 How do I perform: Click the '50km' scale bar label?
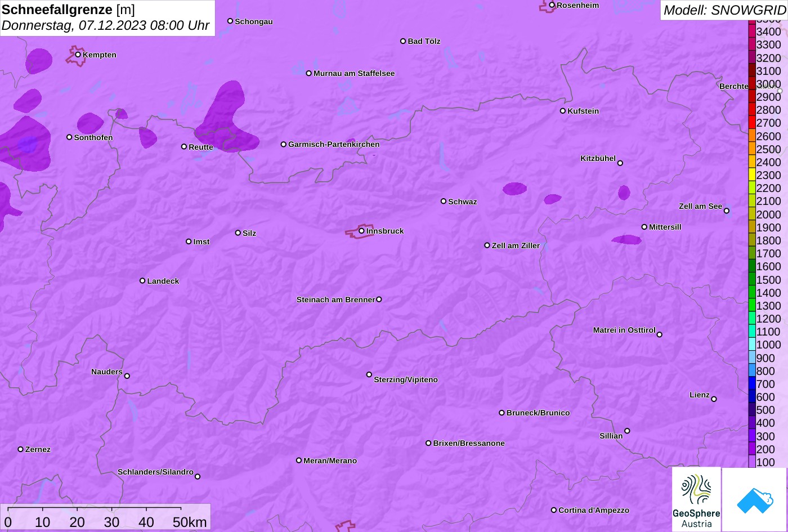(190, 522)
